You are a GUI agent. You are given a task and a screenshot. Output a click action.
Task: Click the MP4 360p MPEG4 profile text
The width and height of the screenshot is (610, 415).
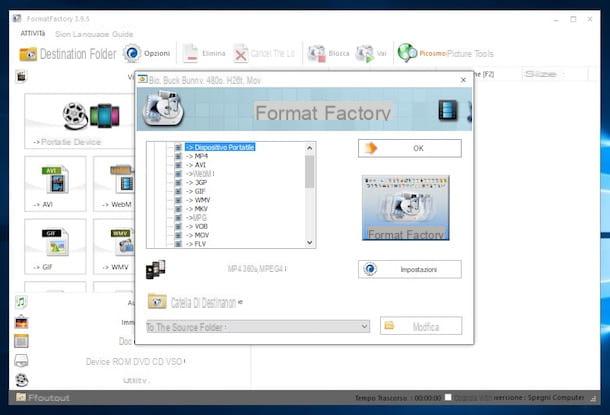click(x=257, y=268)
